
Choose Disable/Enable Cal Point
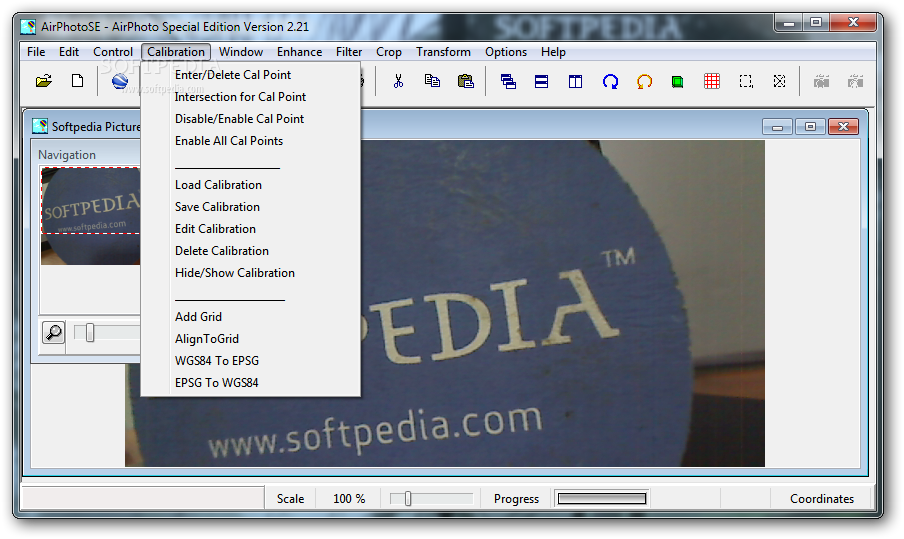click(x=251, y=119)
